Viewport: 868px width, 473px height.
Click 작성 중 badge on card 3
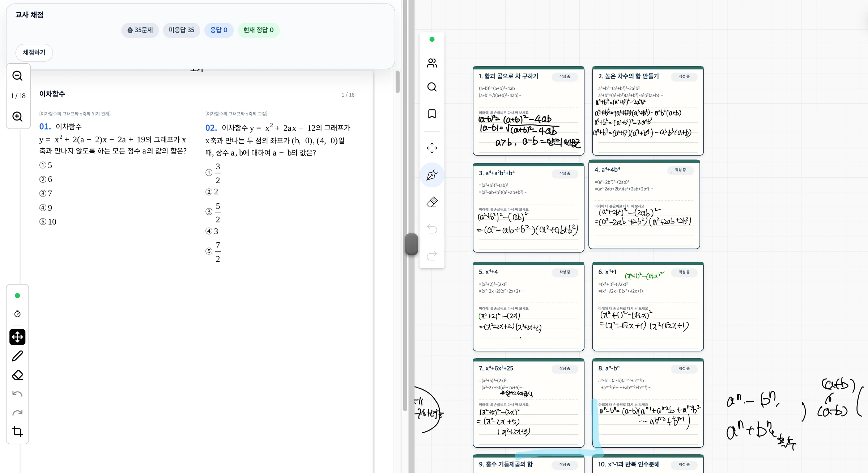click(x=565, y=174)
